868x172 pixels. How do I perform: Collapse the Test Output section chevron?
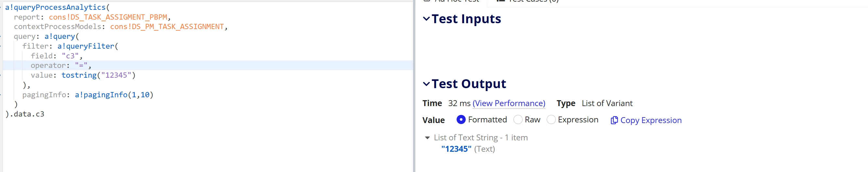click(426, 84)
